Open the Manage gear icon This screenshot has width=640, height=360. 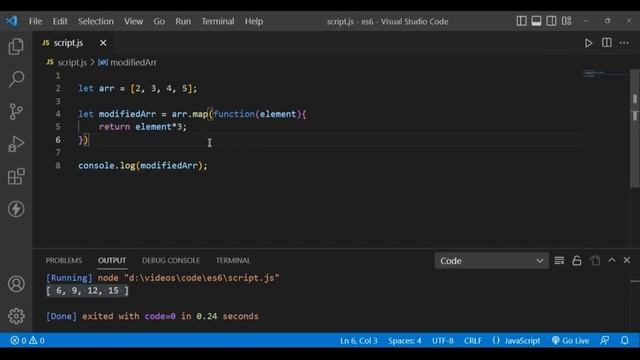pos(16,316)
